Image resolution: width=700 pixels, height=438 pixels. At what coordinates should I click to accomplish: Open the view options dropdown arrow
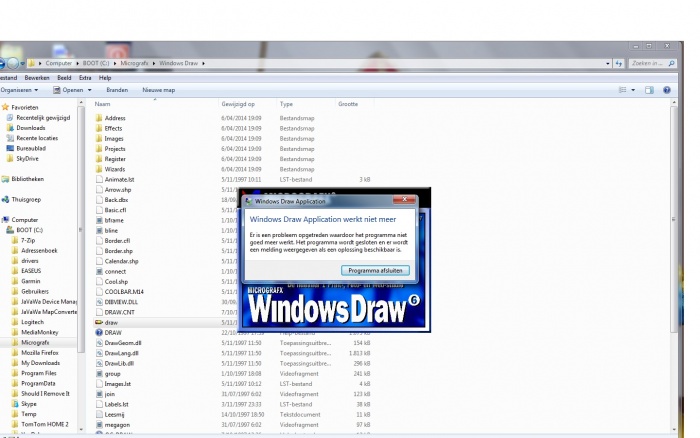[633, 90]
